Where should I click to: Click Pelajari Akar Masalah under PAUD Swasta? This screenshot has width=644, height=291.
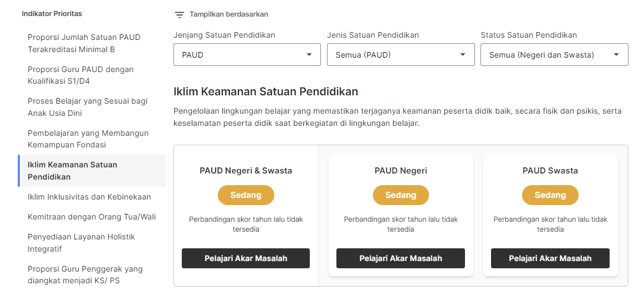coord(550,258)
